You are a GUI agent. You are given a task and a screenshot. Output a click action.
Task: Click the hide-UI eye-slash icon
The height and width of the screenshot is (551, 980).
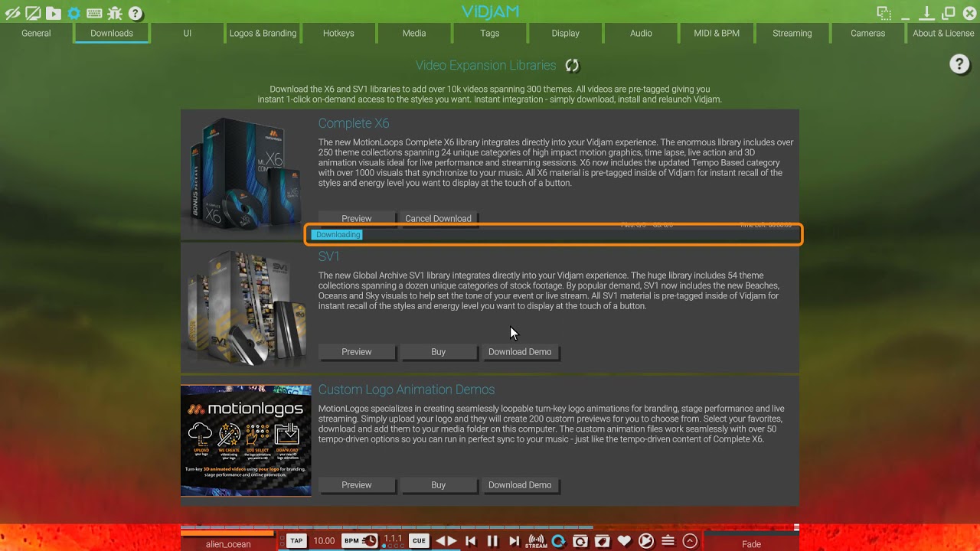pos(12,13)
